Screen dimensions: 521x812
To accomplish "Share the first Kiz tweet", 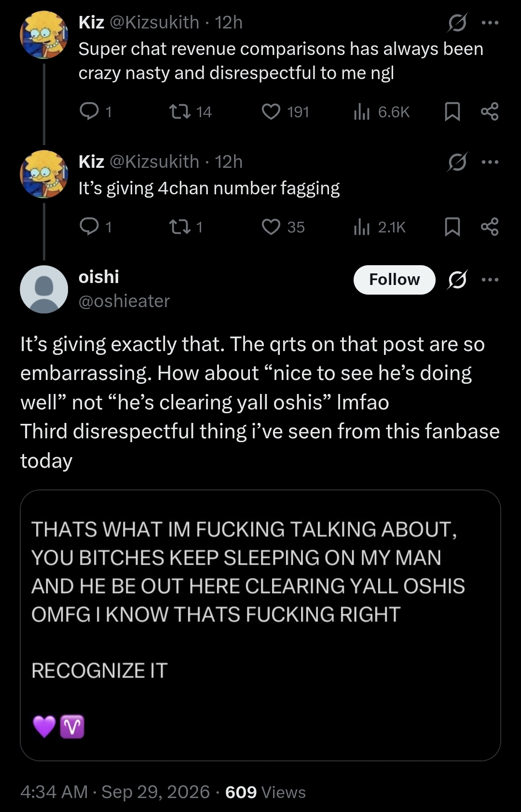I will pos(490,112).
